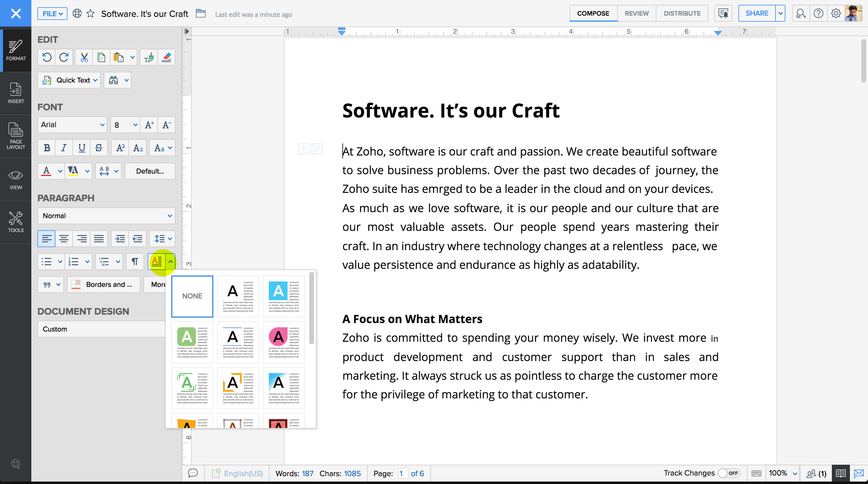The width and height of the screenshot is (868, 484).
Task: Click the Increase Font Size icon
Action: (x=149, y=125)
